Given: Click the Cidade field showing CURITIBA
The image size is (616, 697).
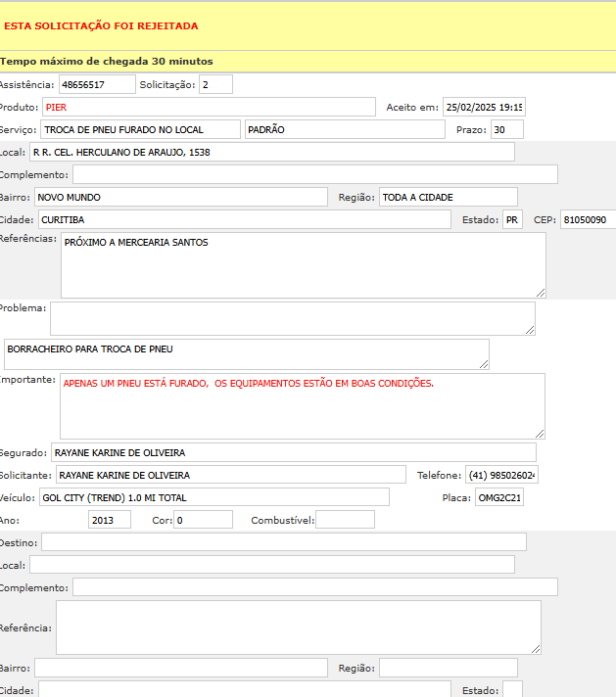Looking at the screenshot, I should [244, 220].
